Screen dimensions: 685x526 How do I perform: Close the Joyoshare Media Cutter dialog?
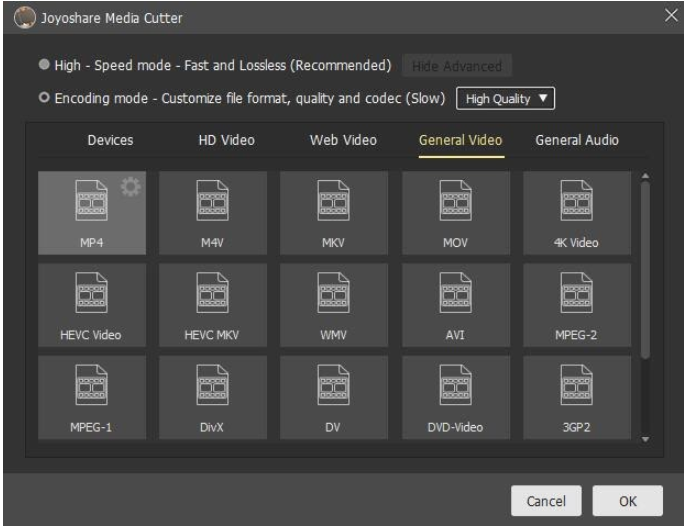click(671, 16)
